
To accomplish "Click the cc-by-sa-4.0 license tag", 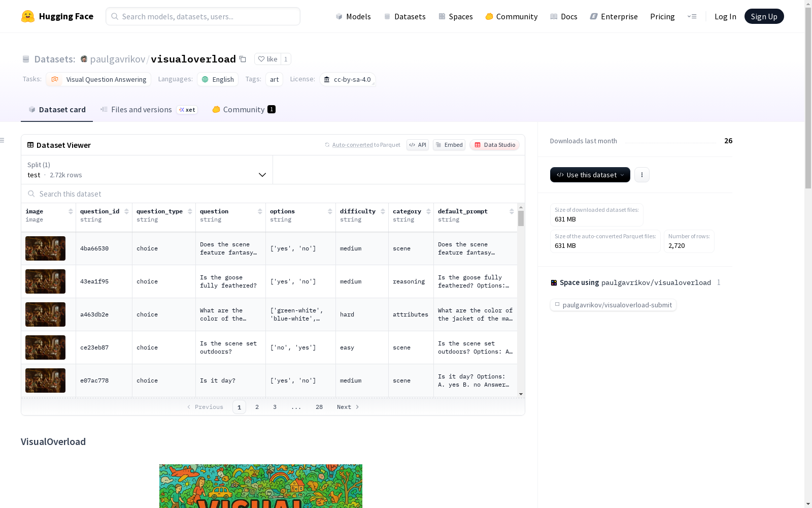I will tap(348, 79).
